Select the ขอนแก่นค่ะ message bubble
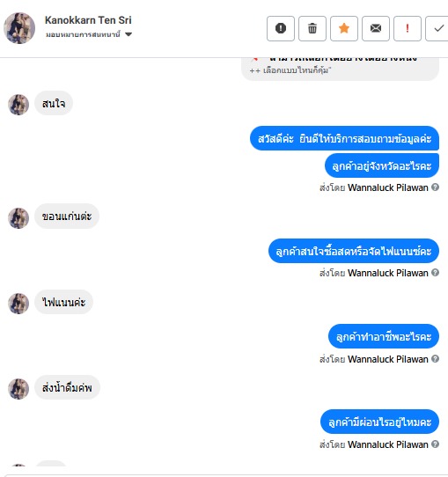 [67, 216]
